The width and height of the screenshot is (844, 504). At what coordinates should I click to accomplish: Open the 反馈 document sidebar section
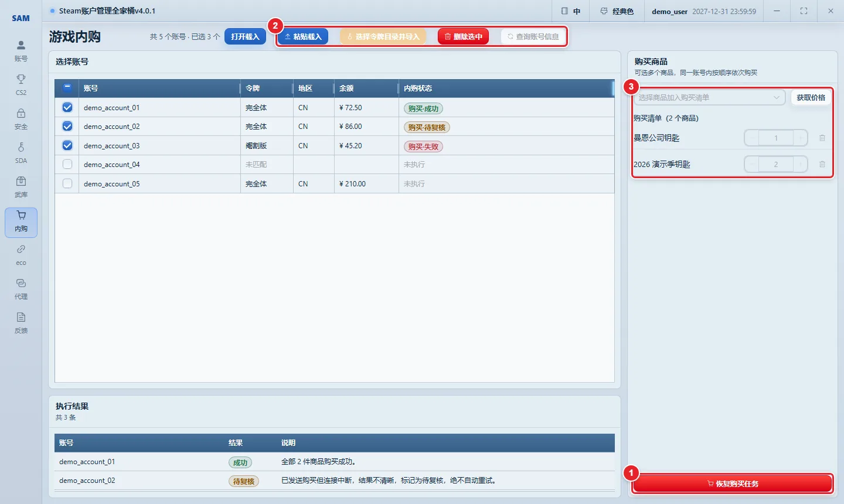click(21, 323)
